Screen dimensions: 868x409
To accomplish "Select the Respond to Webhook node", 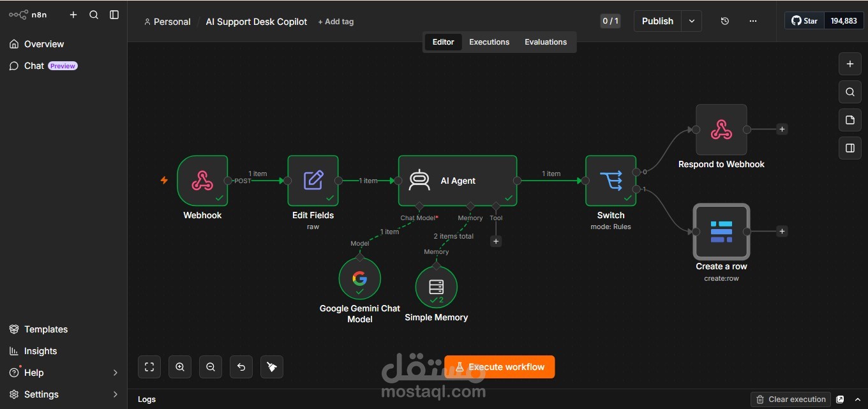I will [x=721, y=130].
